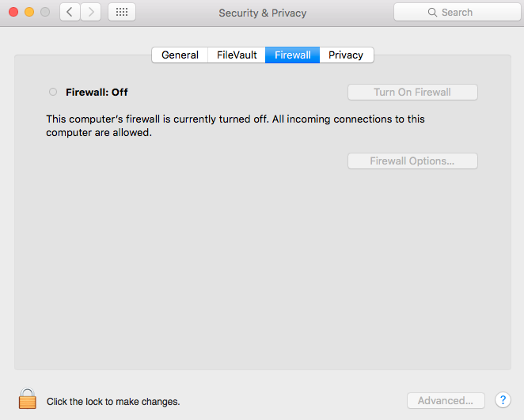Unlock settings with the padlock icon
Viewport: 524px width, 420px height.
[28, 399]
